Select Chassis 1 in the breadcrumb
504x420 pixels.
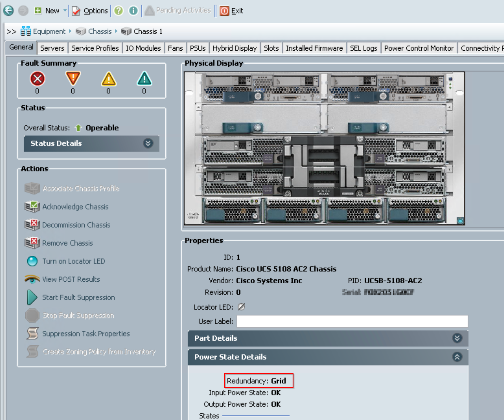point(142,31)
